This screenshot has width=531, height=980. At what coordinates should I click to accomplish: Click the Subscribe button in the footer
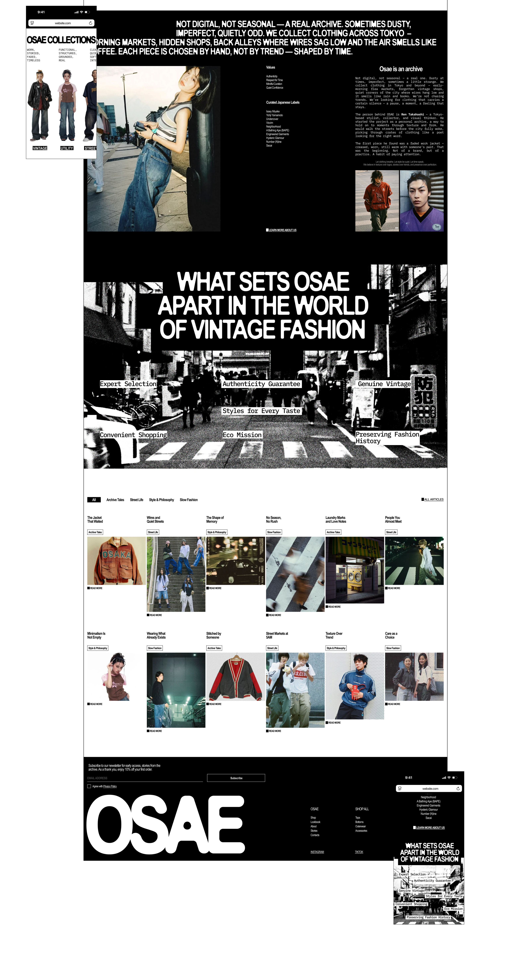click(x=236, y=778)
